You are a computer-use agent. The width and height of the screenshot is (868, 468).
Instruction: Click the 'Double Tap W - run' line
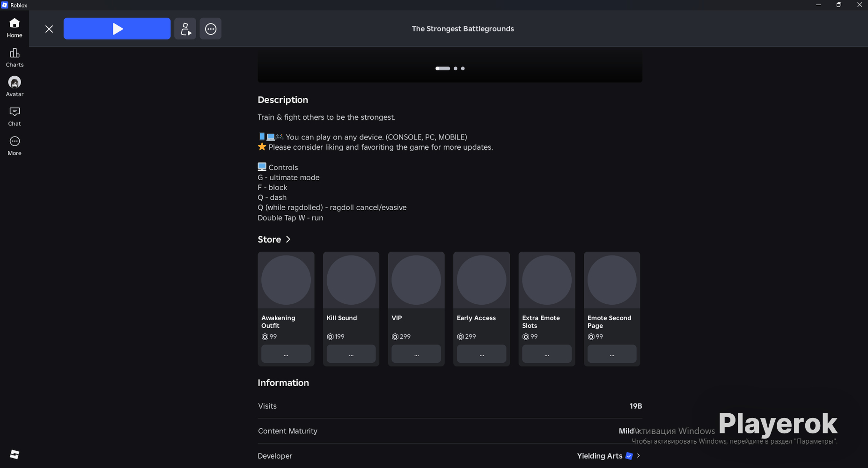290,218
